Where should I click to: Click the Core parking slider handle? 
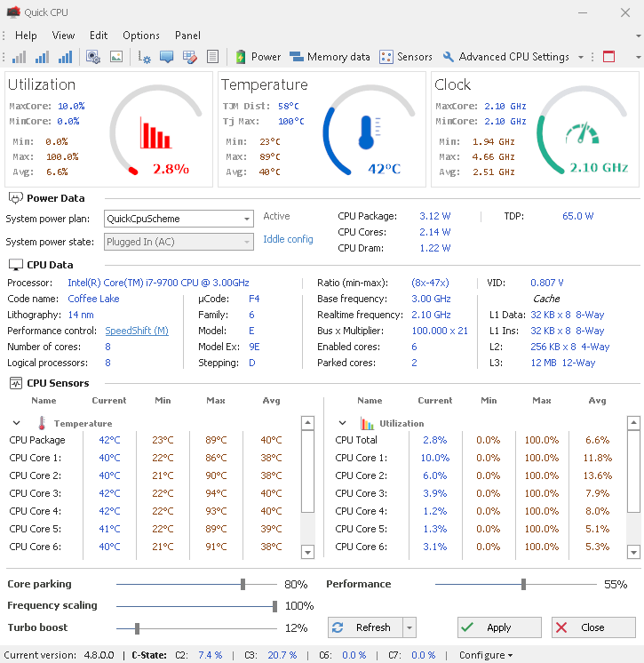243,585
